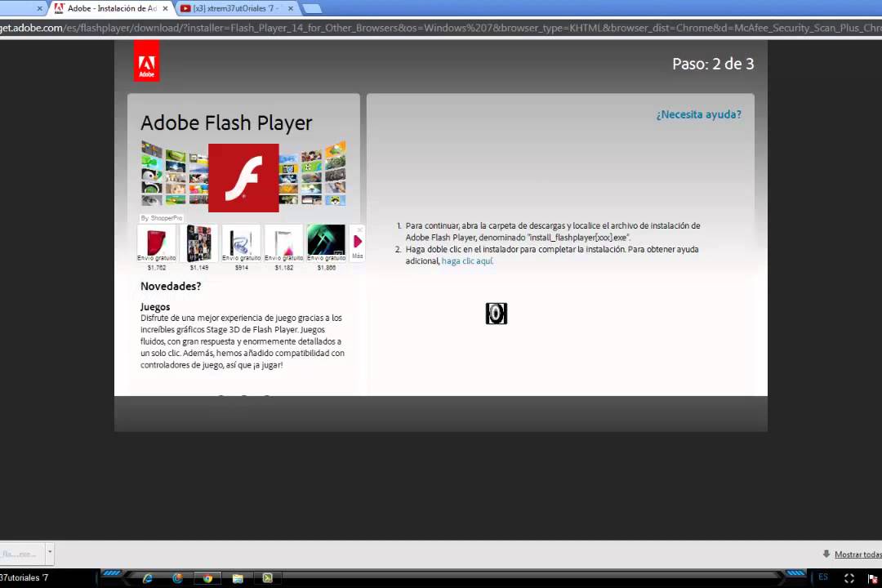This screenshot has height=588, width=882.
Task: Open the Action Center flag icon
Action: point(872,578)
